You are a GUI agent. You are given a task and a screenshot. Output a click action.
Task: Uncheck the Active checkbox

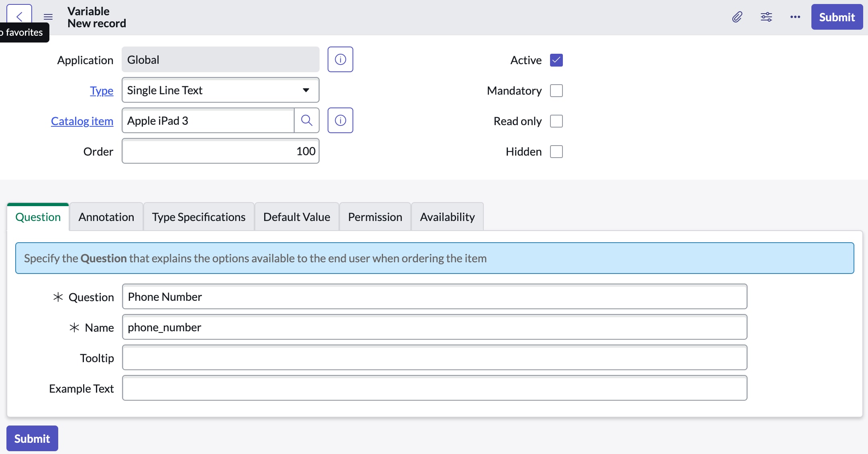coord(556,60)
